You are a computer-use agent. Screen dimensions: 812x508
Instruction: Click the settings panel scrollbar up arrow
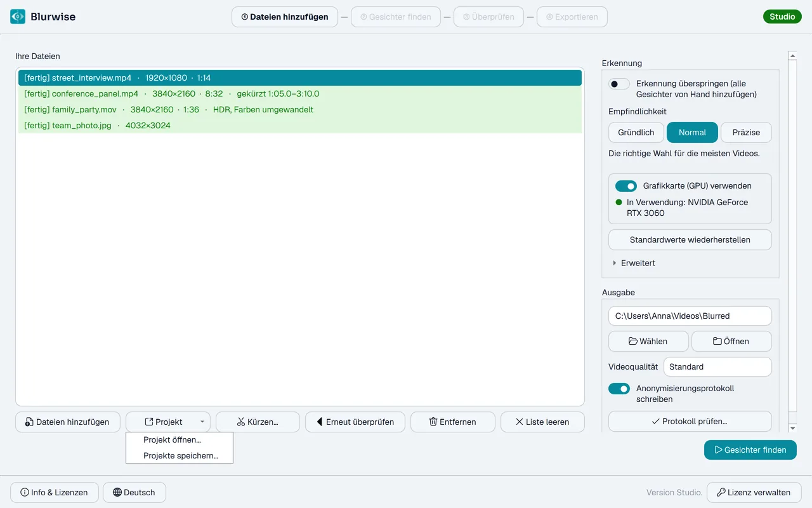pos(792,56)
